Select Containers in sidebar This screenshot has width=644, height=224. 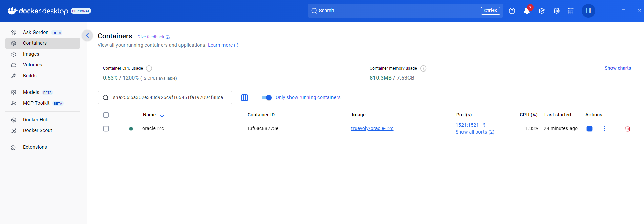(43, 43)
